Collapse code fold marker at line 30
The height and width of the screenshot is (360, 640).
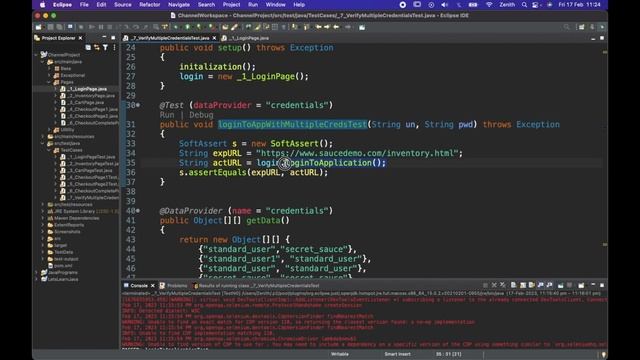click(x=138, y=105)
